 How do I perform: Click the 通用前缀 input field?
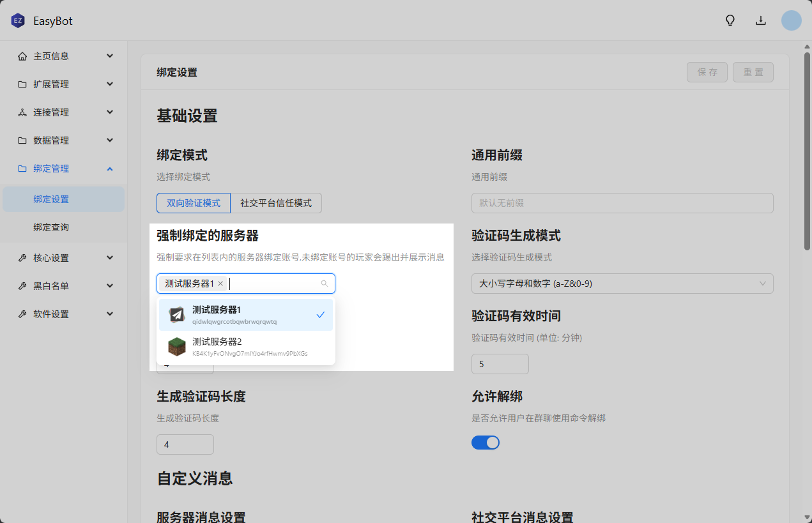tap(622, 203)
